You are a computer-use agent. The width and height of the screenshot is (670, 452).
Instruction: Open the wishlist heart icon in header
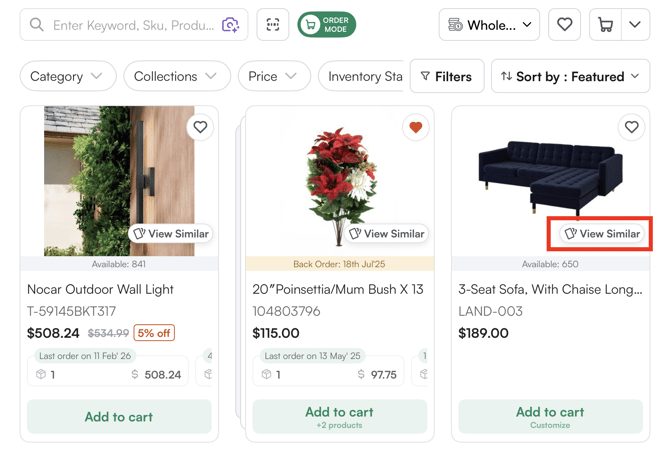coord(564,25)
